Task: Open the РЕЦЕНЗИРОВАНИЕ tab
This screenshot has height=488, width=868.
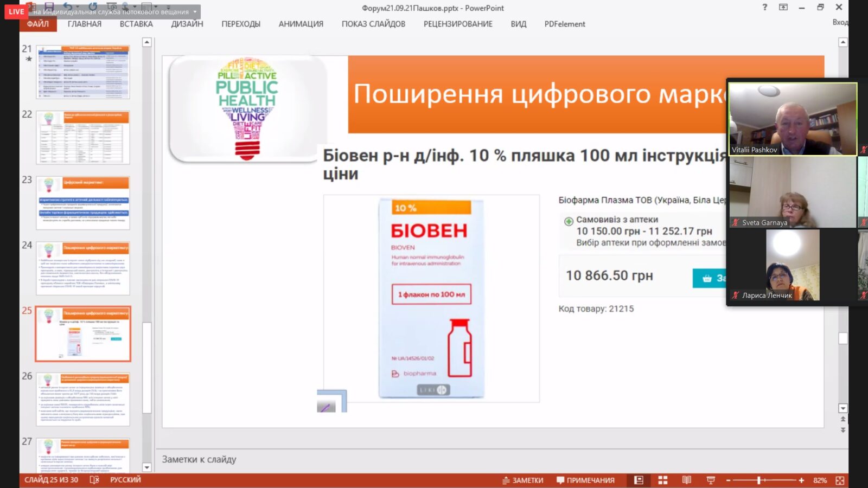Action: tap(458, 24)
